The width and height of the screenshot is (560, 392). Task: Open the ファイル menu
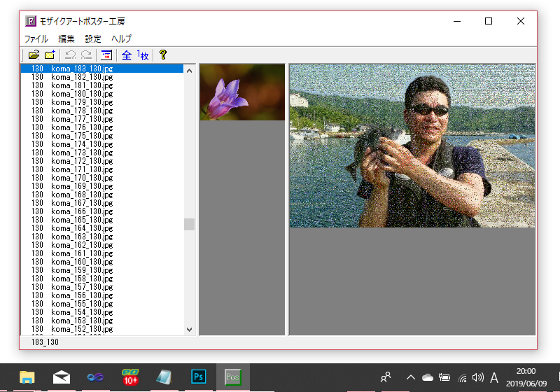click(36, 38)
